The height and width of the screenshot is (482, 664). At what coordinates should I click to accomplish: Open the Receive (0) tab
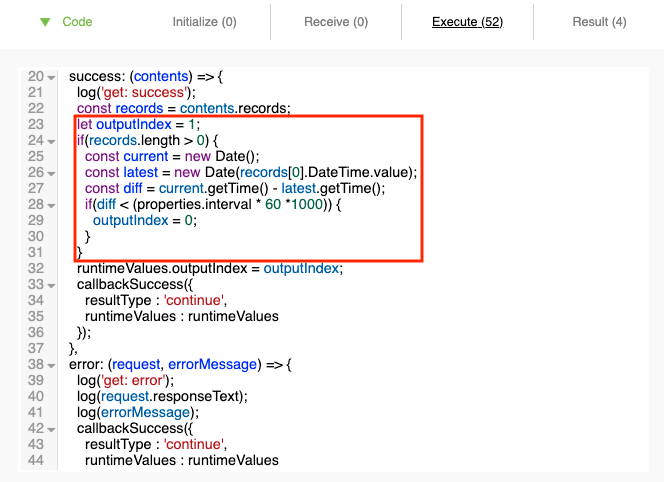[336, 22]
